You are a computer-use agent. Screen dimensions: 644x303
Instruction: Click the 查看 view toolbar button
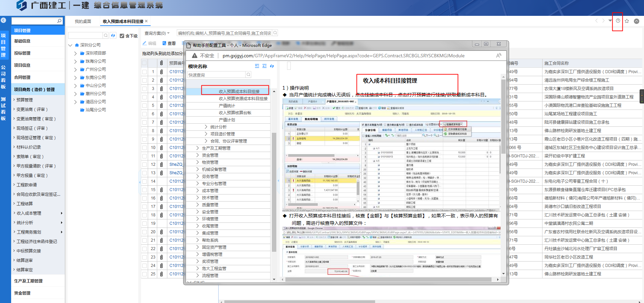tap(169, 43)
